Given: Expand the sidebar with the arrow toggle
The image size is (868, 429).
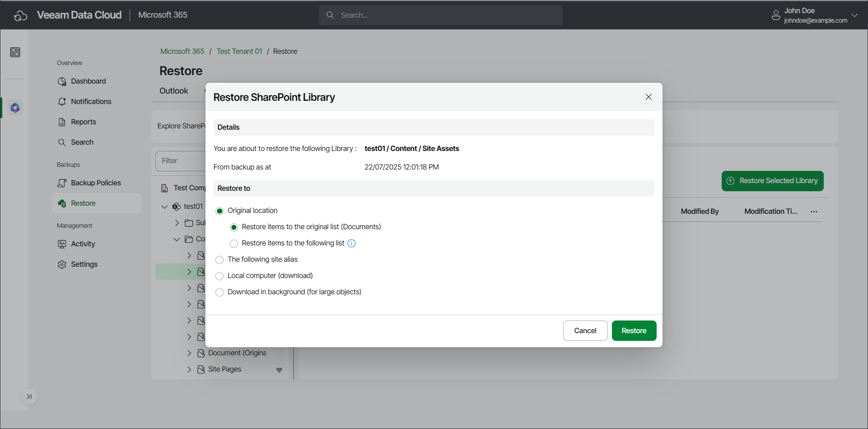Looking at the screenshot, I should [x=29, y=397].
